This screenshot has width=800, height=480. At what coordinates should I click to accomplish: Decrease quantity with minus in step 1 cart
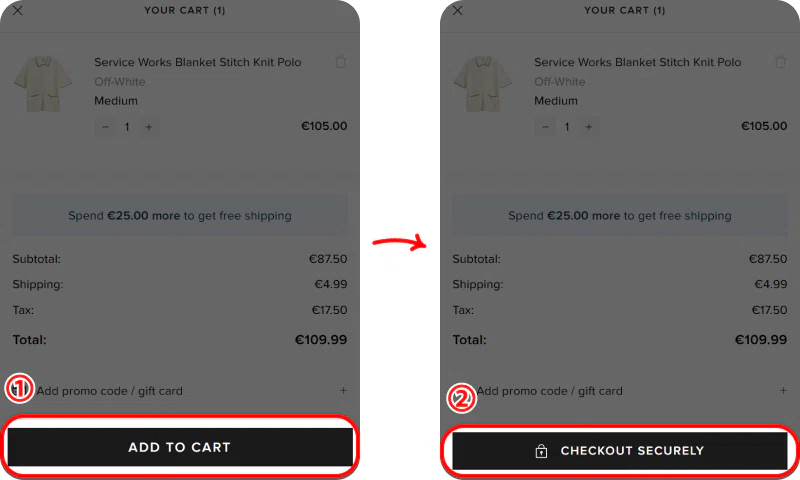(x=106, y=127)
